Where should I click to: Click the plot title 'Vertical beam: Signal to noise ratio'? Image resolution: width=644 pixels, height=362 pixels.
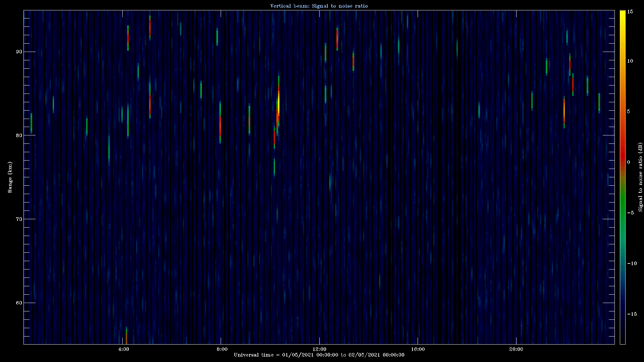tap(319, 6)
